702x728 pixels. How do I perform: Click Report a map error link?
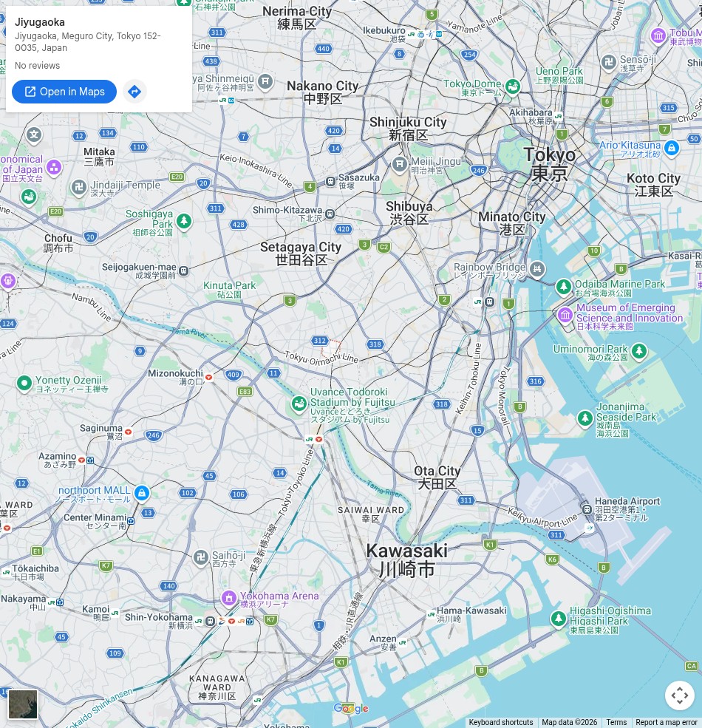pyautogui.click(x=668, y=722)
